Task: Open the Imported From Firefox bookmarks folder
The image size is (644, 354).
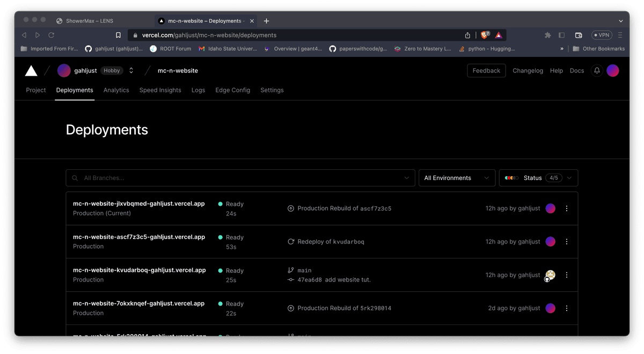Action: click(x=49, y=48)
